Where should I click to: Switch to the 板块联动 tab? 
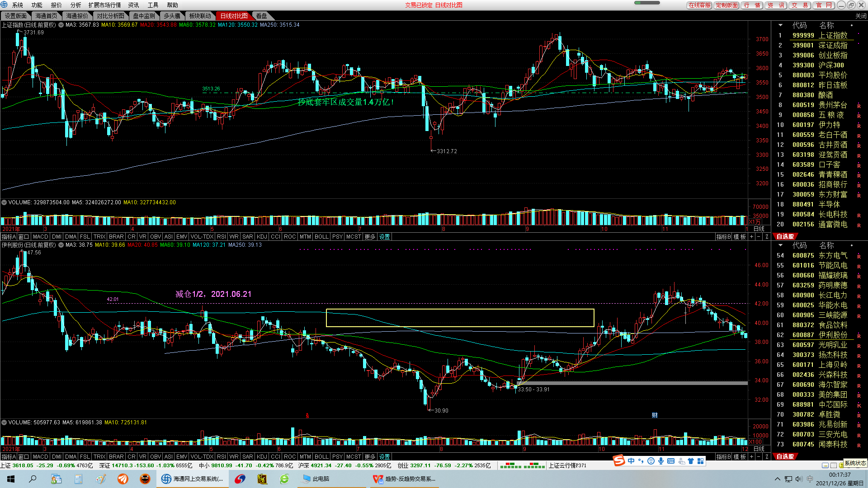200,16
